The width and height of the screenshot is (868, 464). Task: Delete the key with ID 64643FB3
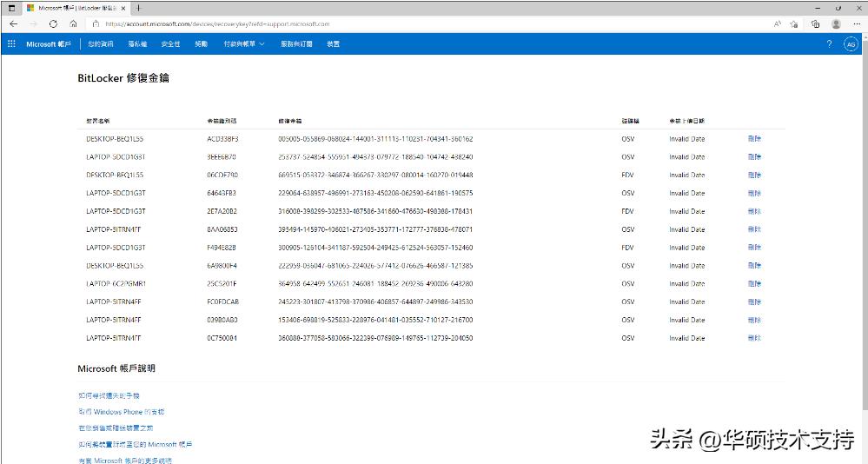click(754, 193)
